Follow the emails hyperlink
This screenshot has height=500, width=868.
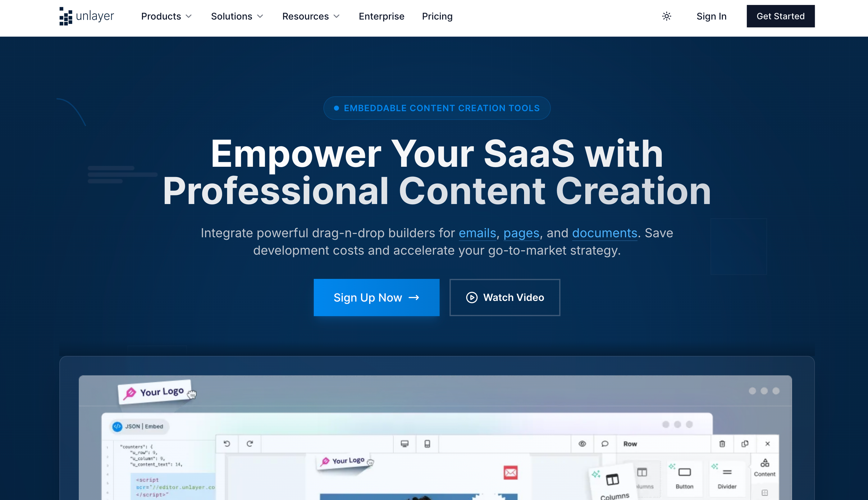(x=477, y=233)
